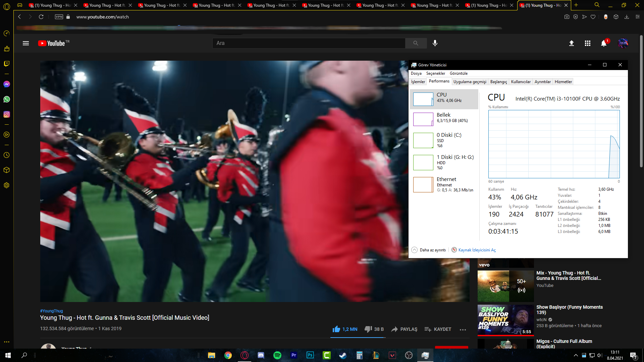Click the YouTube search magnifier button

(x=416, y=43)
